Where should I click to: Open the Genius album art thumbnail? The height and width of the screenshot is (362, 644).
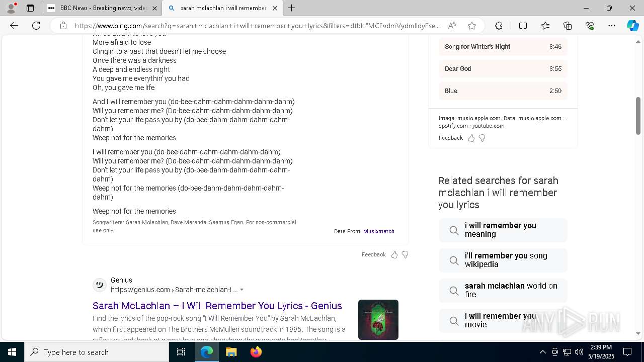[x=378, y=320]
